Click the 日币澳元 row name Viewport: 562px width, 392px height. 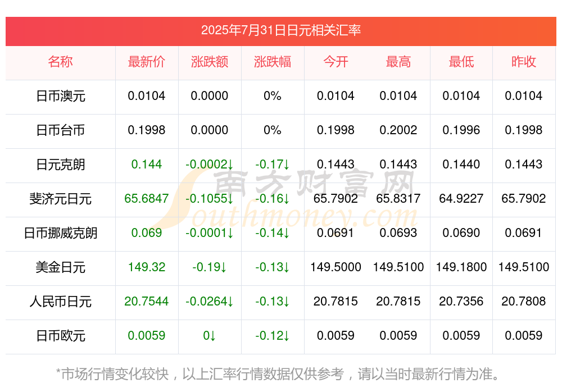[x=61, y=96]
